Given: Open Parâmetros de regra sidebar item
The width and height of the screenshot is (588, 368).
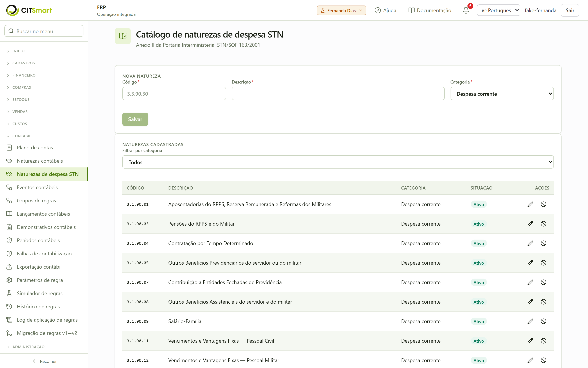Looking at the screenshot, I should pyautogui.click(x=44, y=280).
